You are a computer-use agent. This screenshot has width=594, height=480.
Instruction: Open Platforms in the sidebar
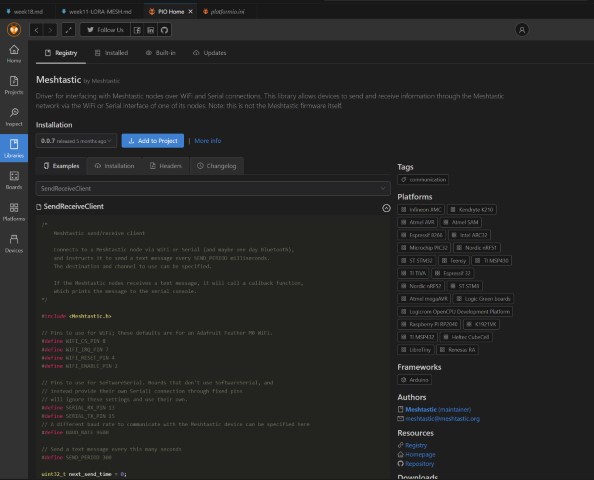(x=14, y=212)
